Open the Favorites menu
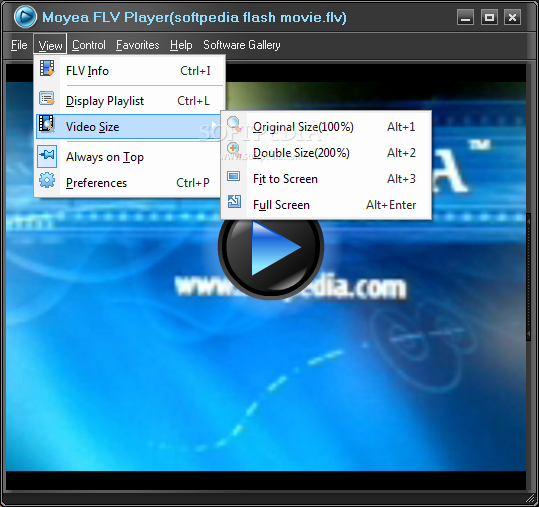 pos(138,45)
